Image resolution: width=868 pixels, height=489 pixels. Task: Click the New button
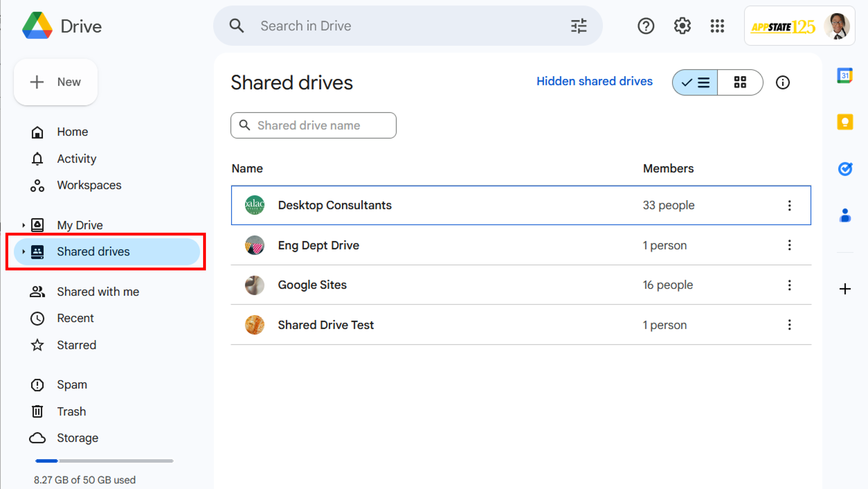coord(56,82)
